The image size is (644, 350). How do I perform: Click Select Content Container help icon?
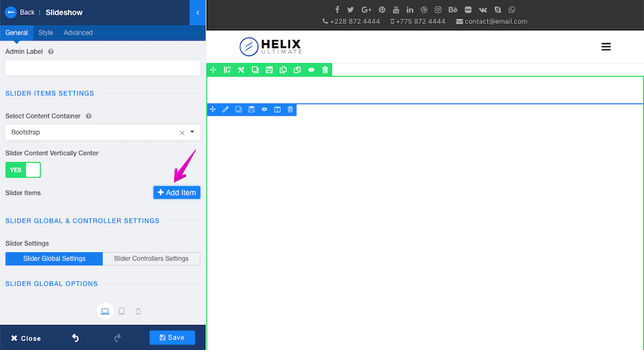tap(88, 116)
